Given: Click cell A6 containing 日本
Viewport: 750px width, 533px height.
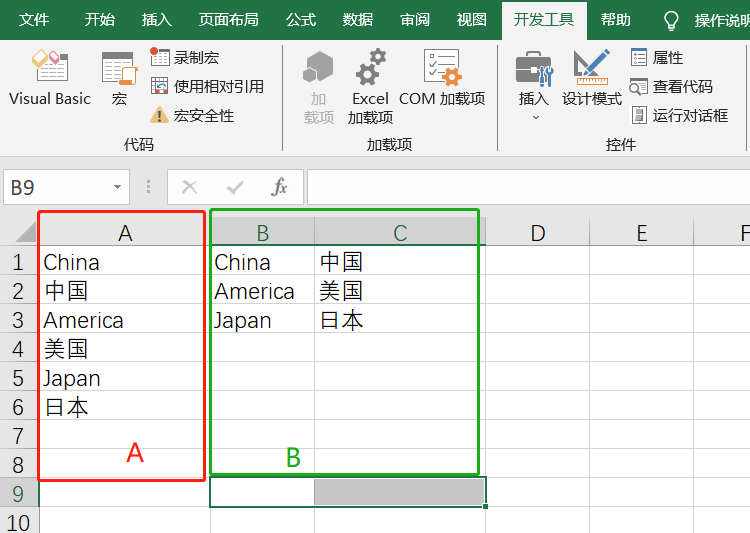Looking at the screenshot, I should tap(124, 406).
